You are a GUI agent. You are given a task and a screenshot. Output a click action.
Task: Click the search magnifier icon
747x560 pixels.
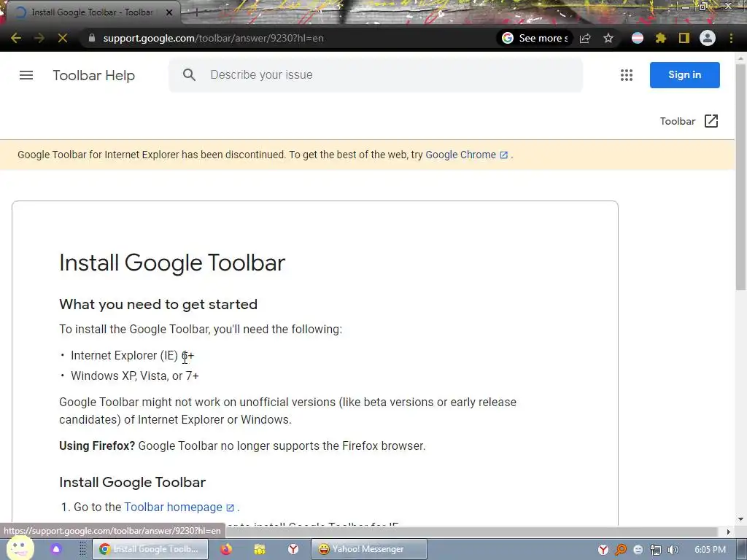click(189, 75)
